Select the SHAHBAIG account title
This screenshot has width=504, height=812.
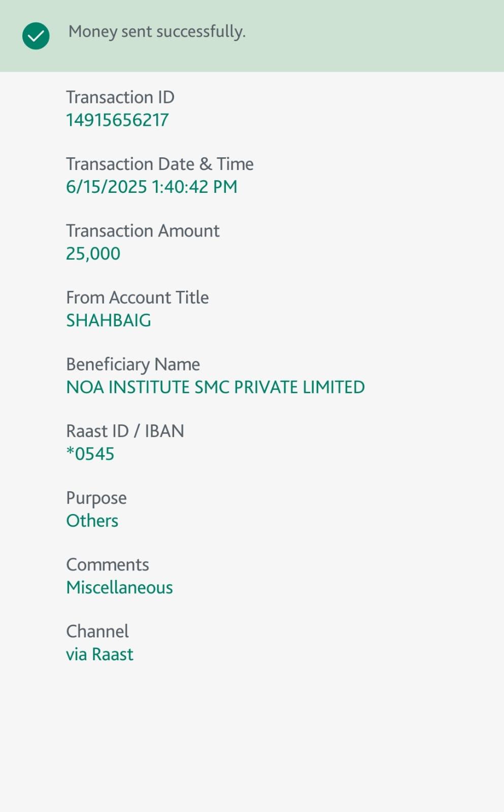(109, 320)
